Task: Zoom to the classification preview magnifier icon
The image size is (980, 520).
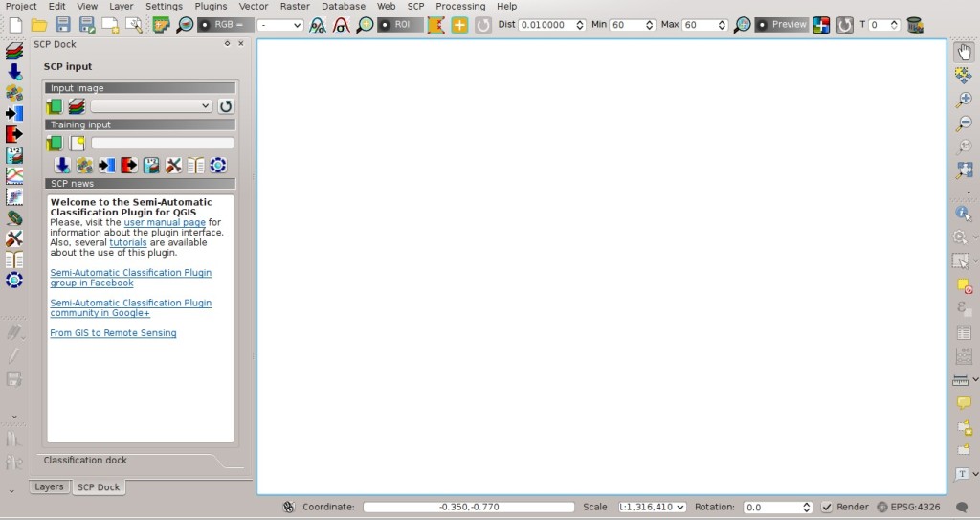Action: pos(742,25)
